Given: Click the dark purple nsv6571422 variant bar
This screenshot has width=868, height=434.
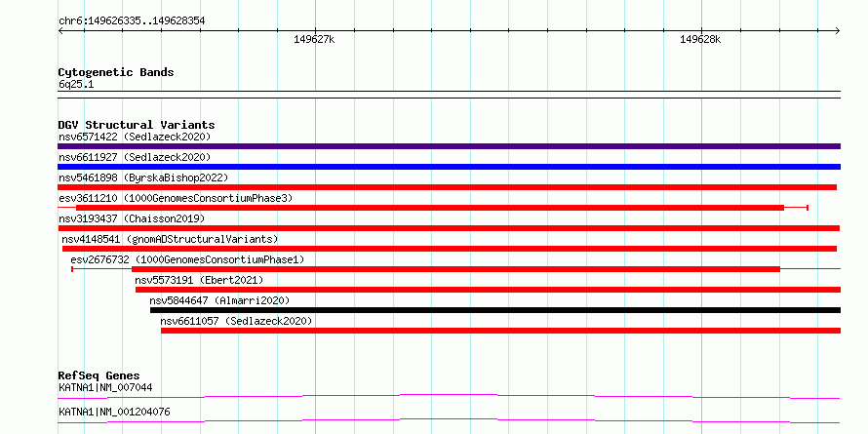Looking at the screenshot, I should (449, 146).
